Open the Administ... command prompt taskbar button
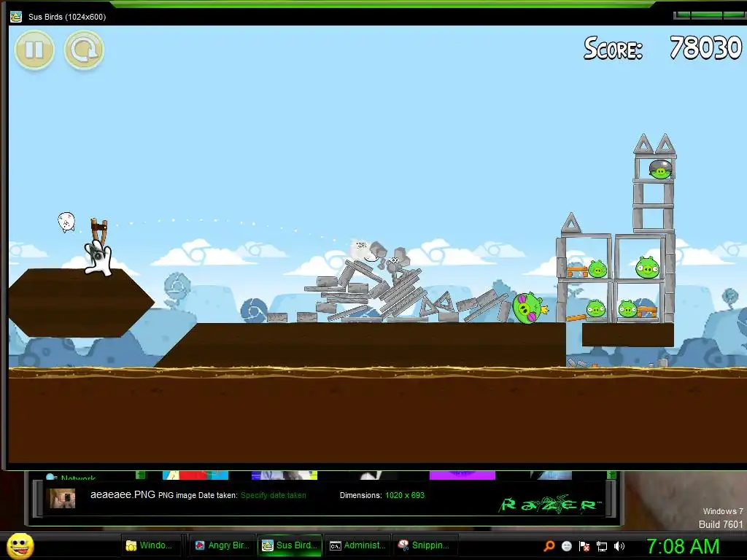 [357, 545]
